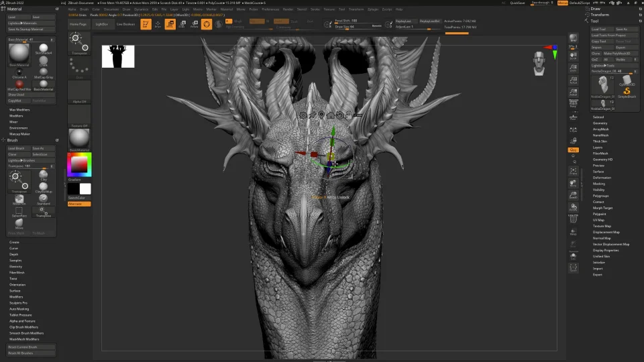The width and height of the screenshot is (644, 362).
Task: Expand the Matcap Maker section
Action: pos(19,134)
